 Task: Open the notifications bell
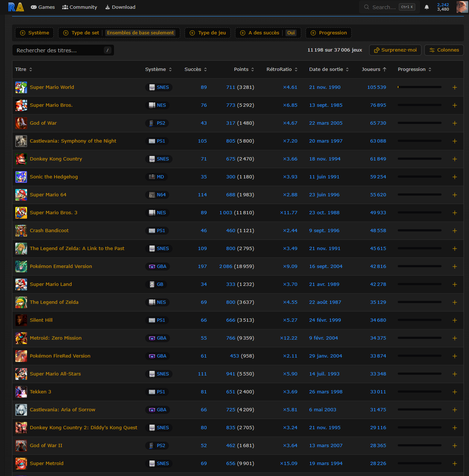(x=427, y=7)
